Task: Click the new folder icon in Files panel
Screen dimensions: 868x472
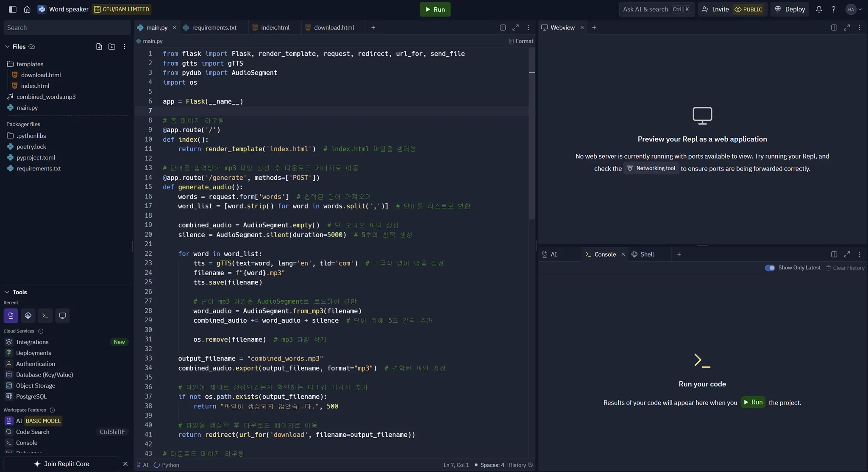Action: [112, 47]
